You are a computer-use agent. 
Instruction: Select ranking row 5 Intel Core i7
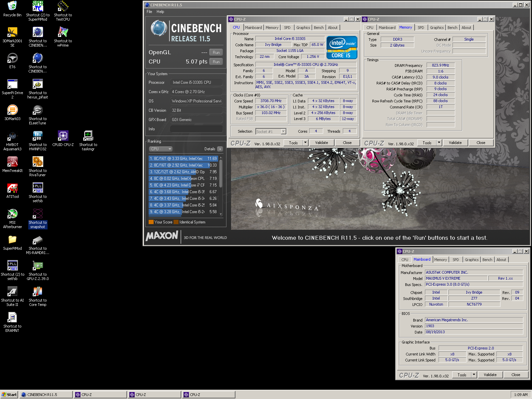(x=183, y=185)
